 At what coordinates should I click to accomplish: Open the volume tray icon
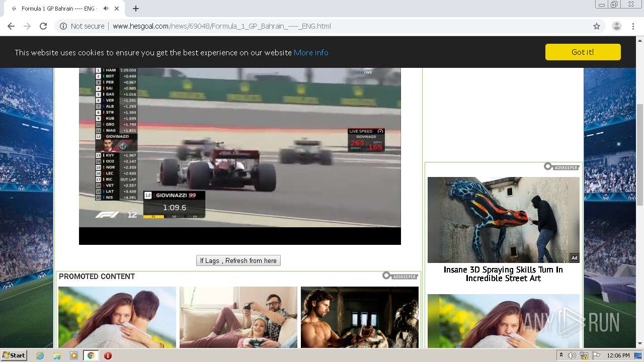(572, 355)
